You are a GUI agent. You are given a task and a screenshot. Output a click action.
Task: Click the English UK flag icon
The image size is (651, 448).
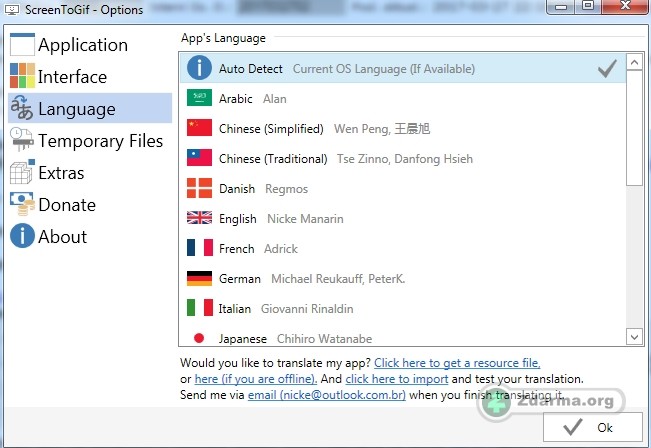[x=199, y=218]
